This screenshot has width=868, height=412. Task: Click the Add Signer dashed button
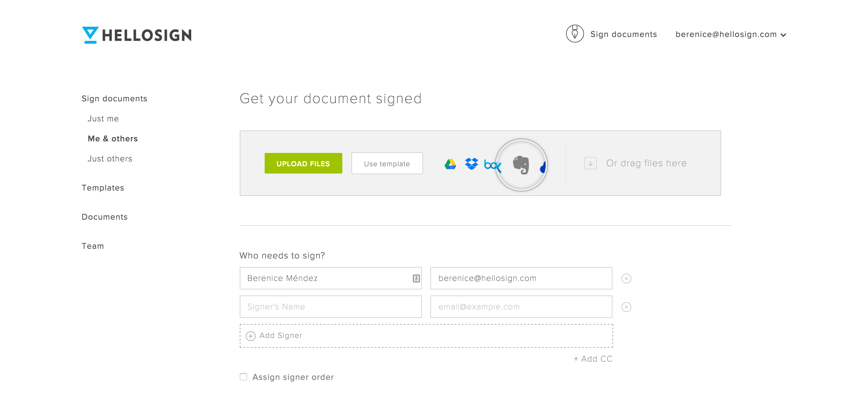coord(426,336)
